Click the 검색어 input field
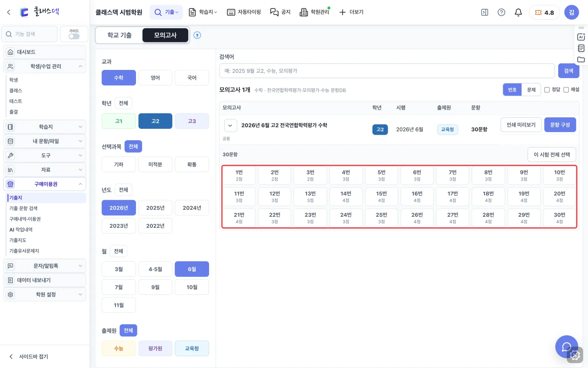This screenshot has width=588, height=368. click(387, 71)
